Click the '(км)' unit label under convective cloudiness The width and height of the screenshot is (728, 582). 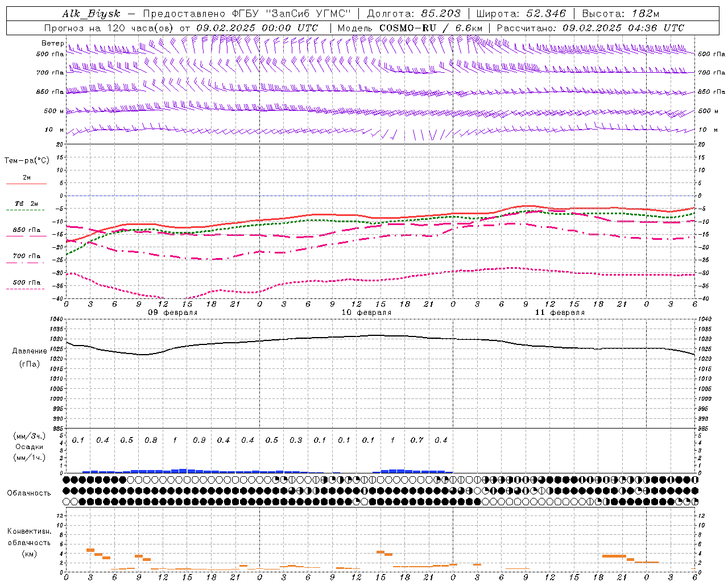pos(30,554)
